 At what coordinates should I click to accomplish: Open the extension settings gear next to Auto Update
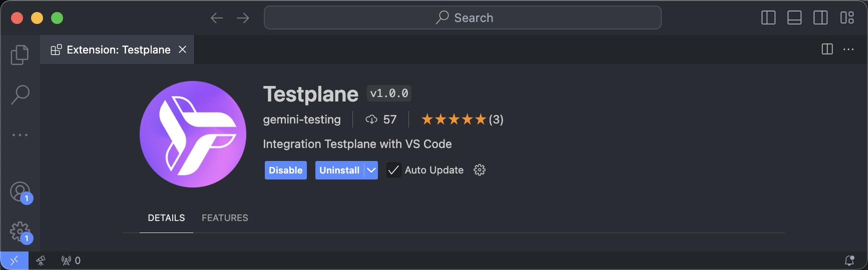pyautogui.click(x=480, y=170)
